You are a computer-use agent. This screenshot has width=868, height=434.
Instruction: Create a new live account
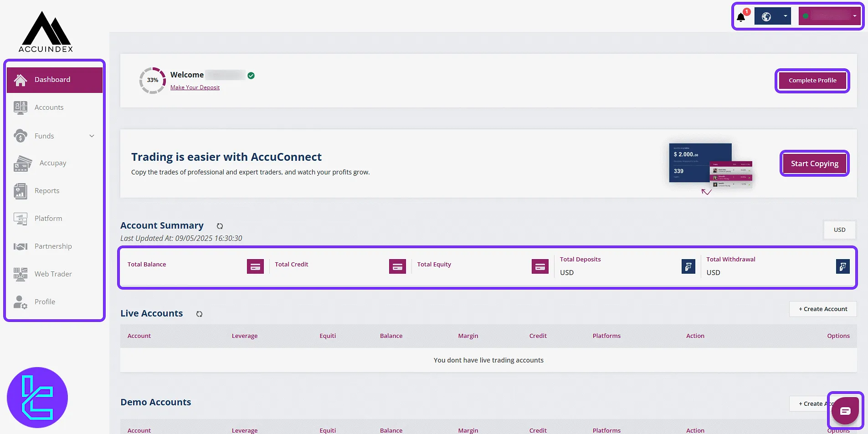[823, 309]
